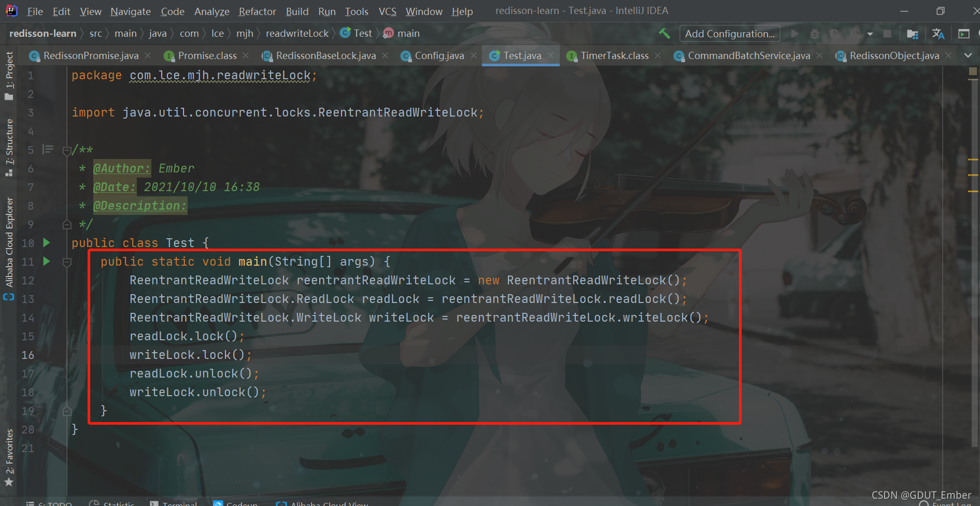This screenshot has height=506, width=980.
Task: Open the VCS menu
Action: click(387, 11)
